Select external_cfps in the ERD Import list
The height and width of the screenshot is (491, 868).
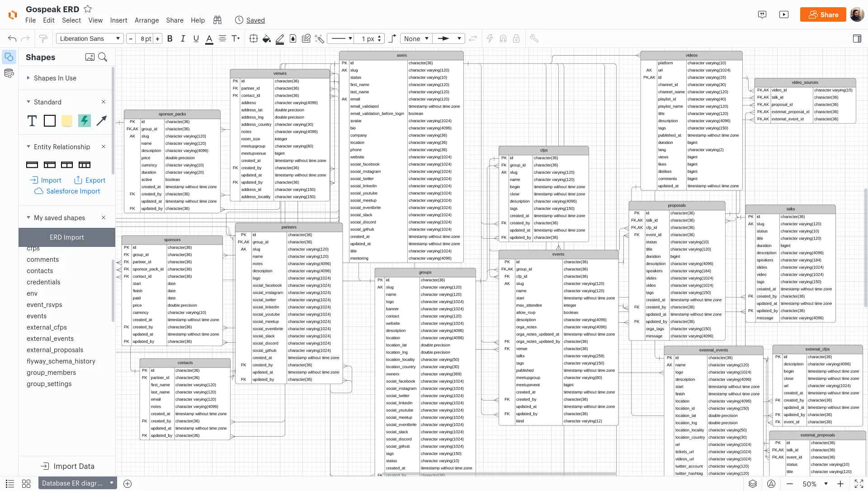(x=47, y=327)
